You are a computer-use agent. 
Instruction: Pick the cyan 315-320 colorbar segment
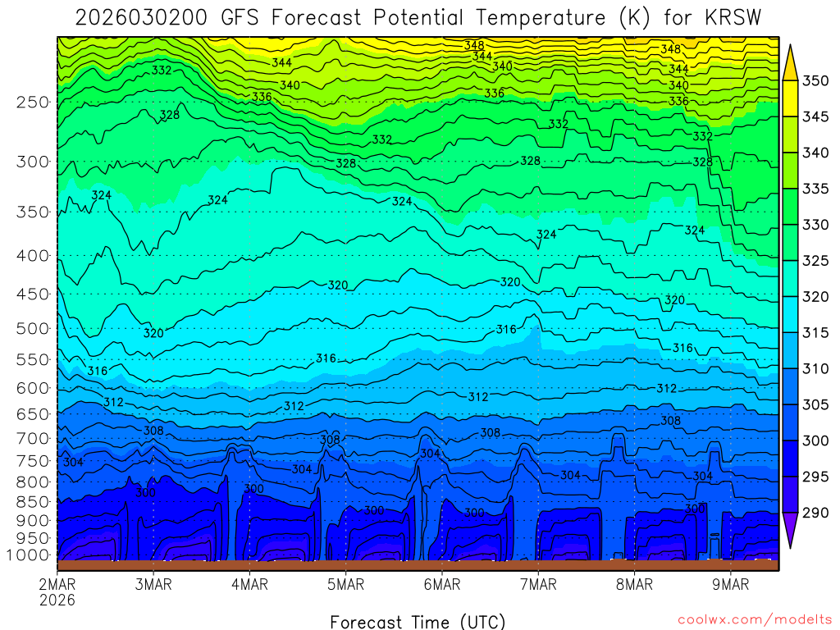790,314
